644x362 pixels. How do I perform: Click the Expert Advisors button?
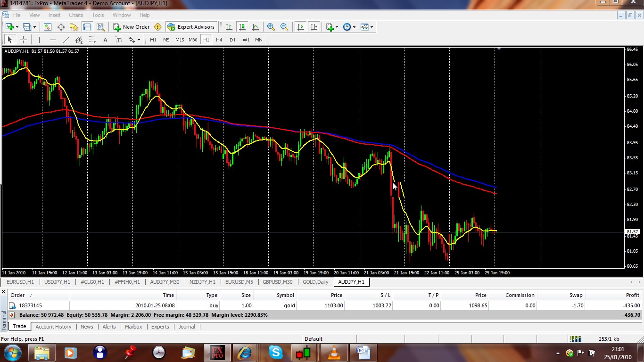[191, 27]
